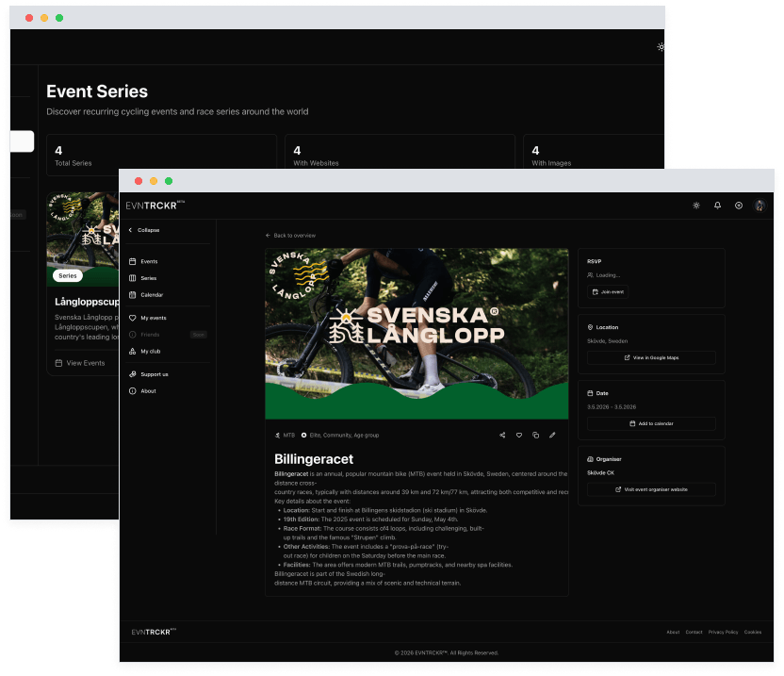Go to Calendar in the sidebar
Viewport: 784px width, 676px height.
[x=152, y=295]
